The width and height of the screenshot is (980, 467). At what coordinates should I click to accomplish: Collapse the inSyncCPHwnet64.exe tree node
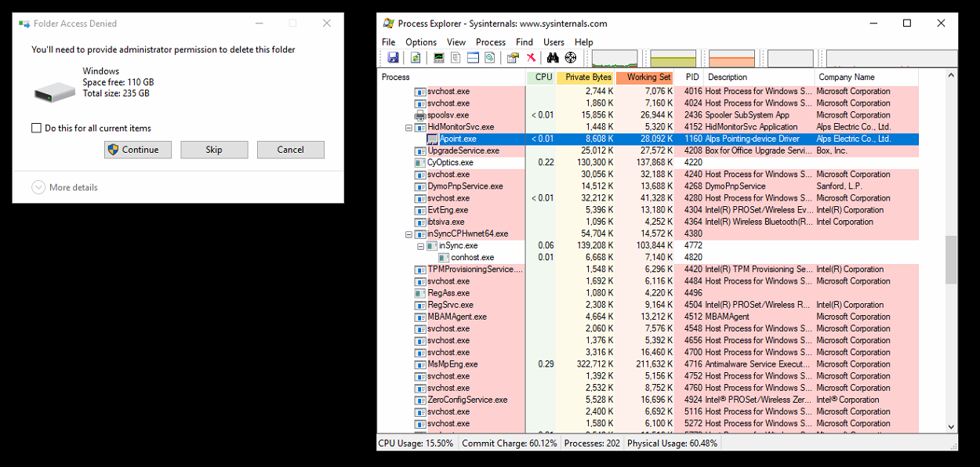point(408,233)
